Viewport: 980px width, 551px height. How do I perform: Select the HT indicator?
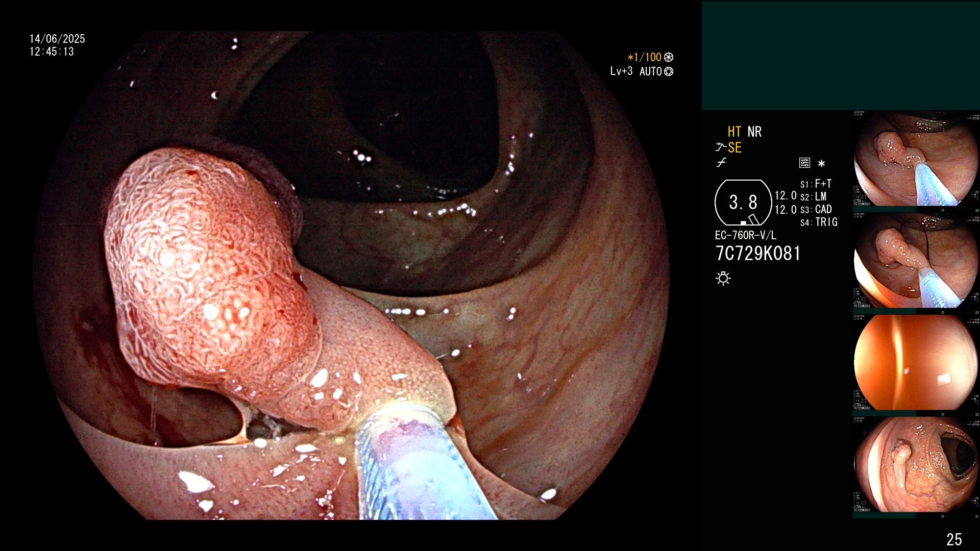[x=734, y=132]
